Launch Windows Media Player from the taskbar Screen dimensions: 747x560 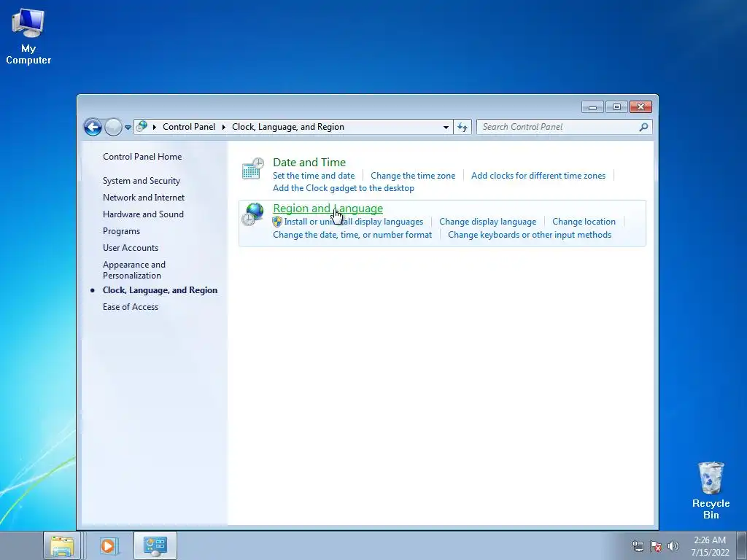click(108, 545)
